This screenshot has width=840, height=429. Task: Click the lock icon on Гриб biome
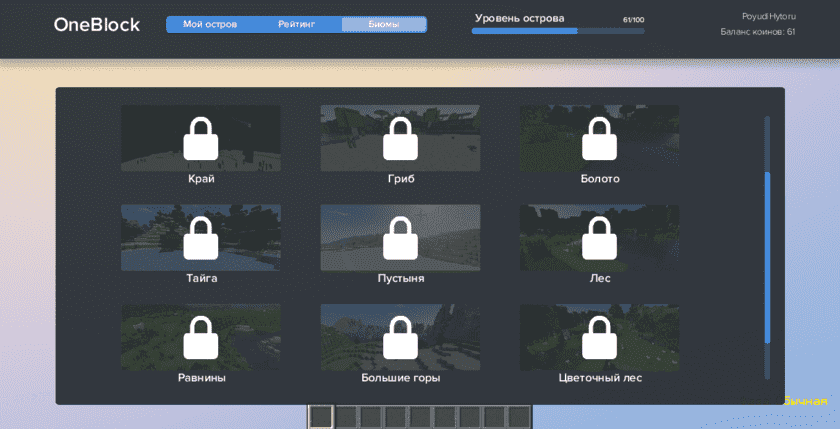(400, 138)
